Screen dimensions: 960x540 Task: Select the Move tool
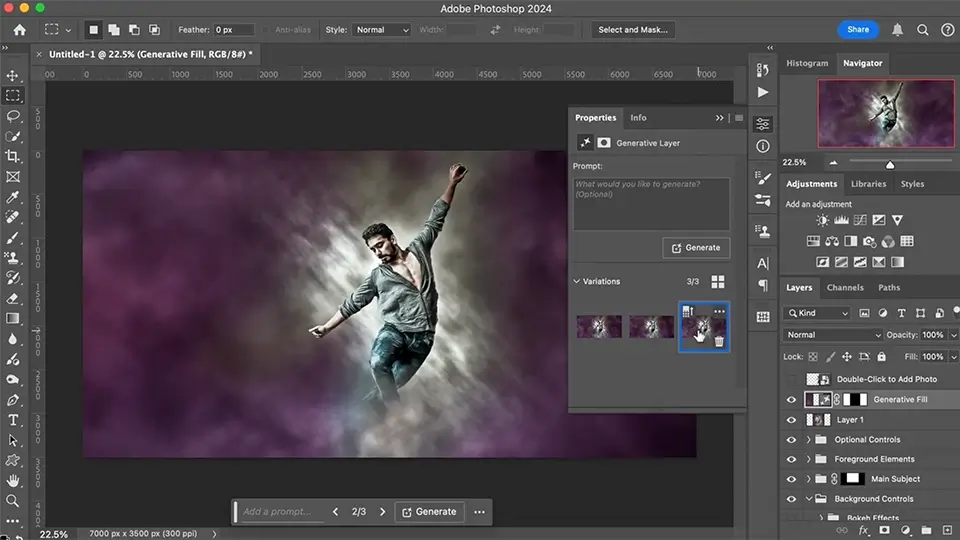coord(13,76)
